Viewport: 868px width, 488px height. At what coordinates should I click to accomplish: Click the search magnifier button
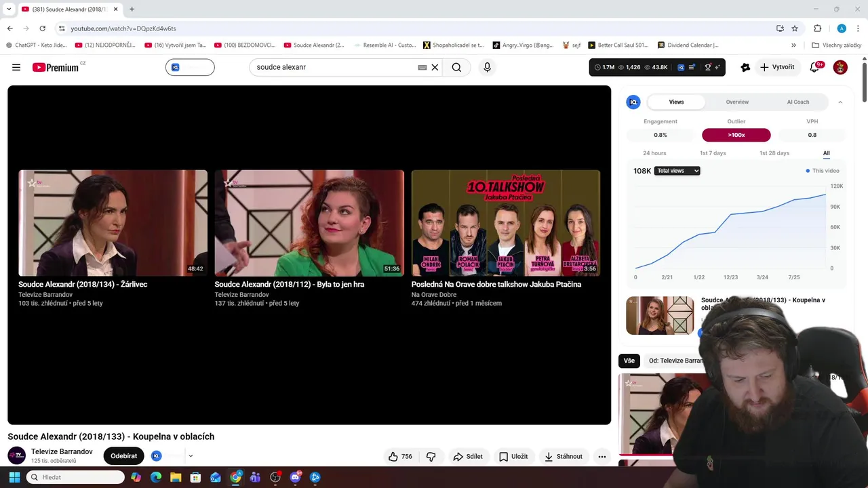click(x=456, y=67)
